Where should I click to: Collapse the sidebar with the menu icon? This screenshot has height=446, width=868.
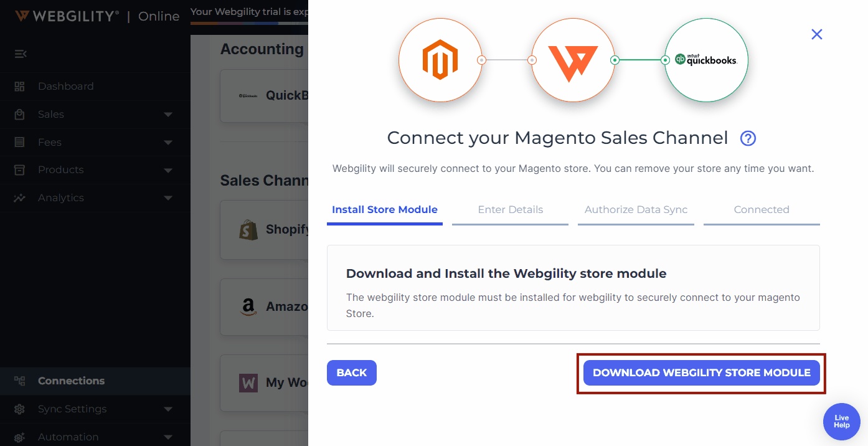pos(21,54)
